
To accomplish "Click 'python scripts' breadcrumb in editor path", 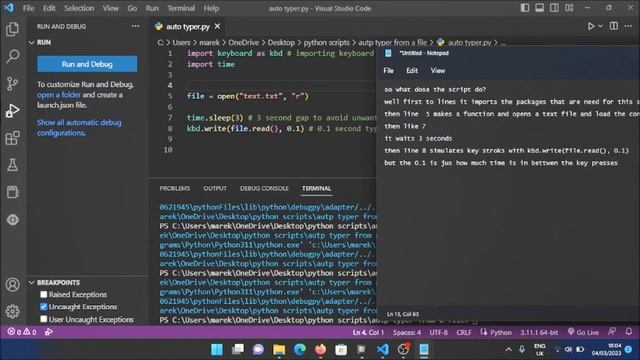I will click(326, 42).
